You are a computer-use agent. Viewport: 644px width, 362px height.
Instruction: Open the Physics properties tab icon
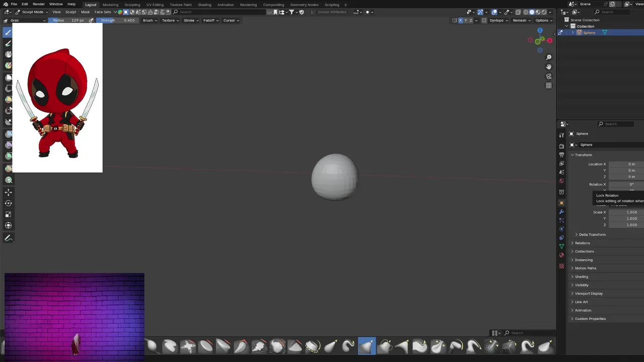(x=561, y=229)
